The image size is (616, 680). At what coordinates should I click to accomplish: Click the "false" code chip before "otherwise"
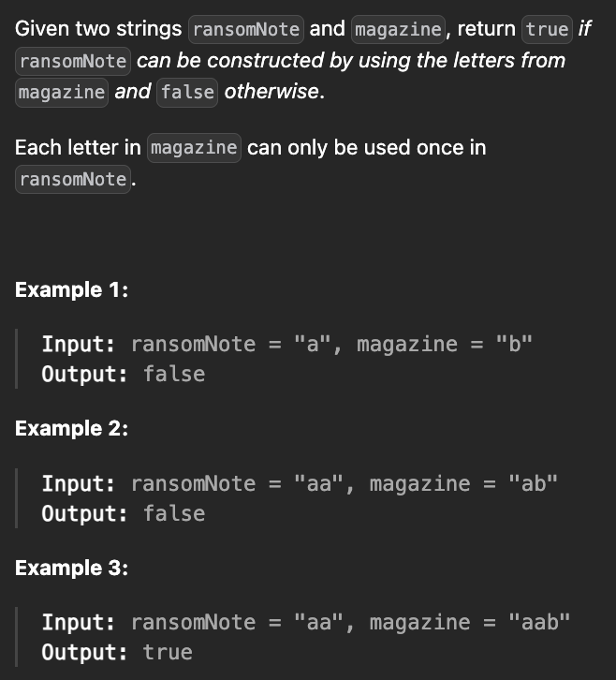pos(187,93)
